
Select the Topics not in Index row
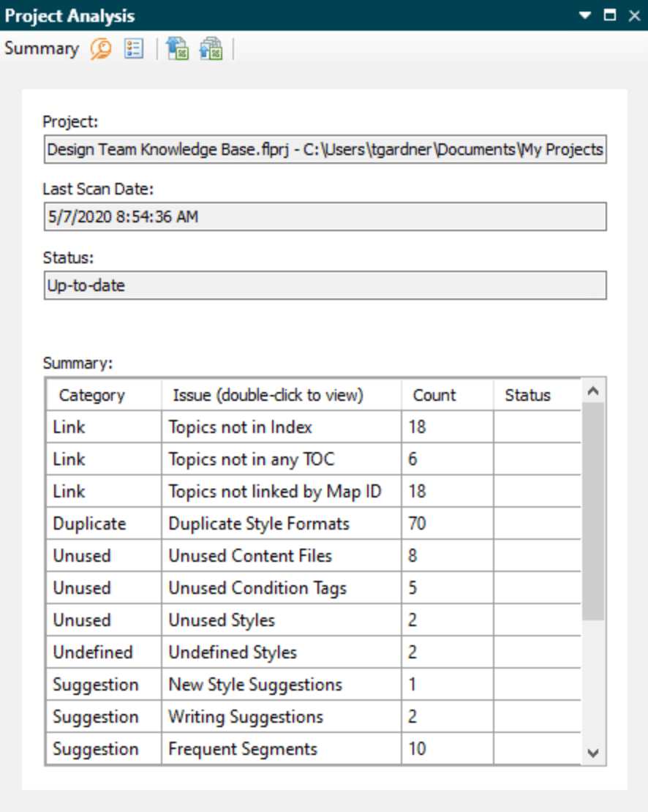click(x=241, y=427)
